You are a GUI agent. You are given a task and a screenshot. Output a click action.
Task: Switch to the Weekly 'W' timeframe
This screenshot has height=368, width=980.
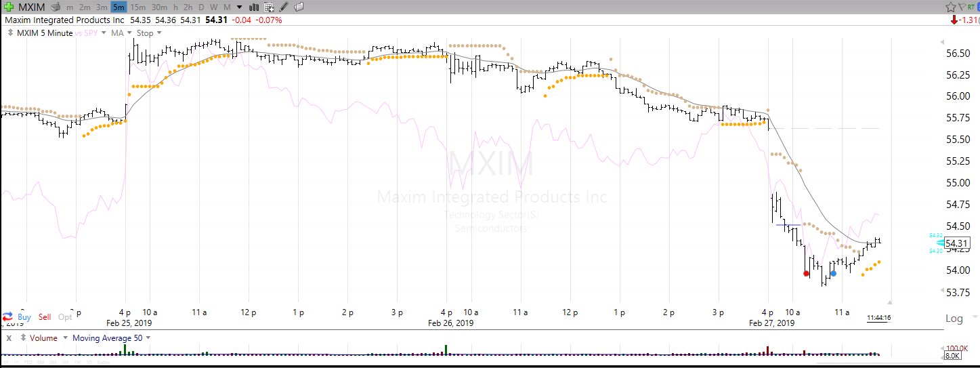click(x=213, y=7)
